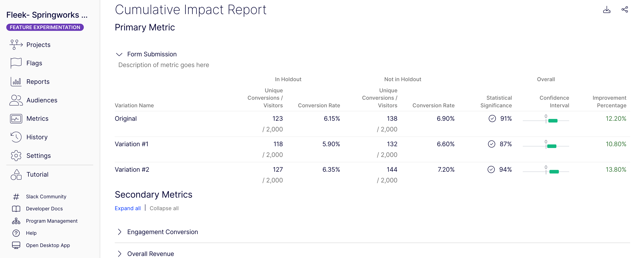Click the Audiences people icon
This screenshot has width=644, height=258.
pyautogui.click(x=16, y=100)
